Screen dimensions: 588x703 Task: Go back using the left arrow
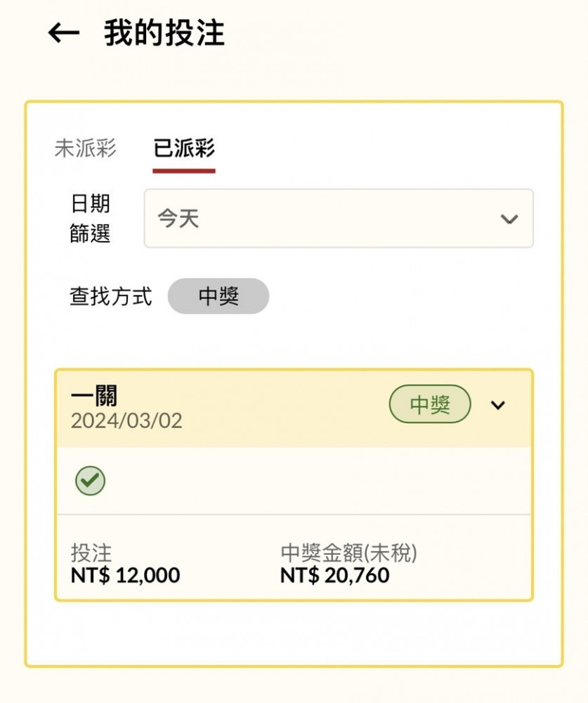[64, 33]
